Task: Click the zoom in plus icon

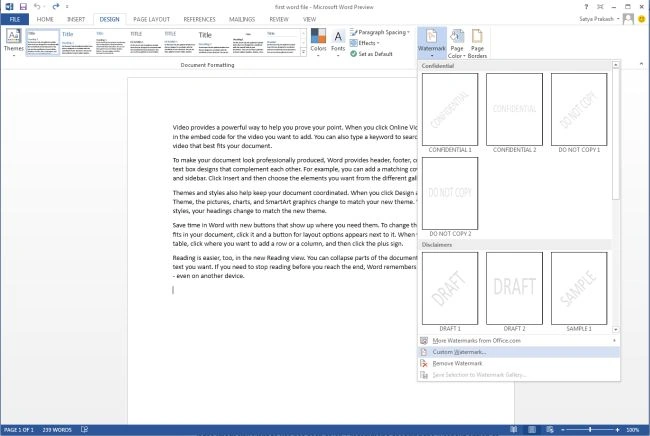Action: point(617,430)
